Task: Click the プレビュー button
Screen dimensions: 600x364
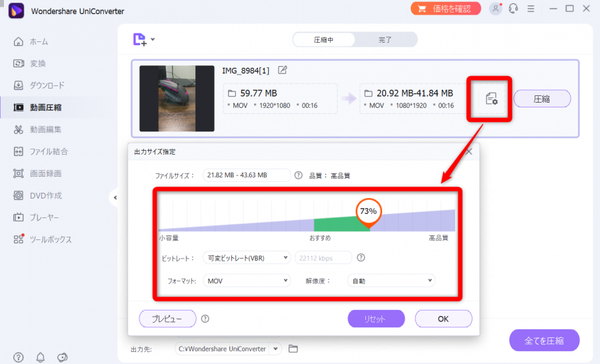Action: (x=168, y=318)
